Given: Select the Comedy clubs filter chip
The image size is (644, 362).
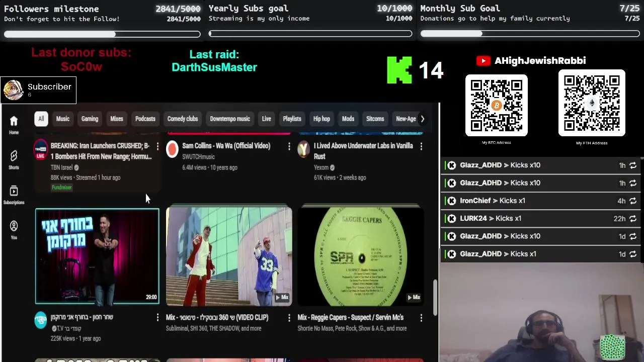Looking at the screenshot, I should [x=183, y=119].
